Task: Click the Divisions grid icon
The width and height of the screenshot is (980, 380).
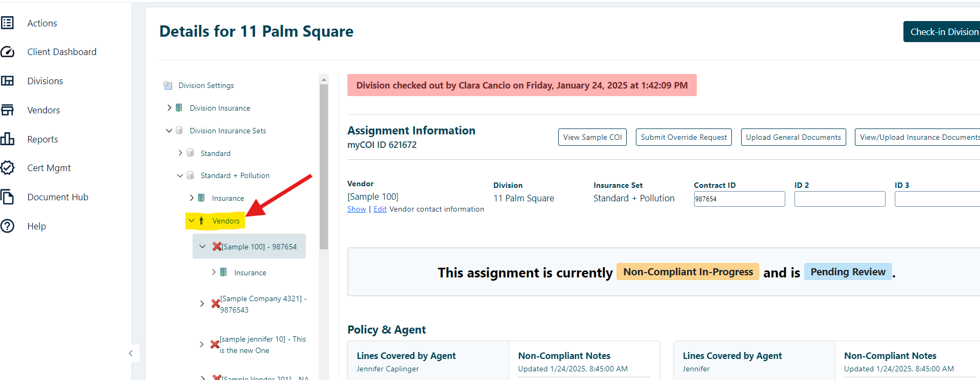Action: pyautogui.click(x=8, y=81)
